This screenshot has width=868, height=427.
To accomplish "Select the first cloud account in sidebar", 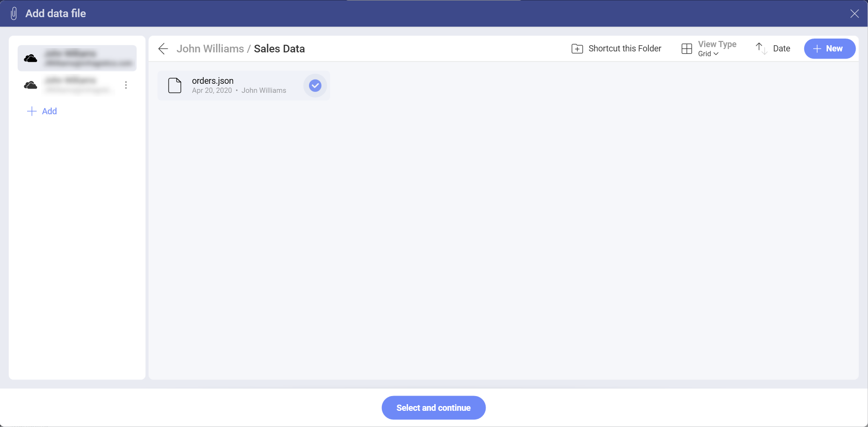I will (77, 58).
